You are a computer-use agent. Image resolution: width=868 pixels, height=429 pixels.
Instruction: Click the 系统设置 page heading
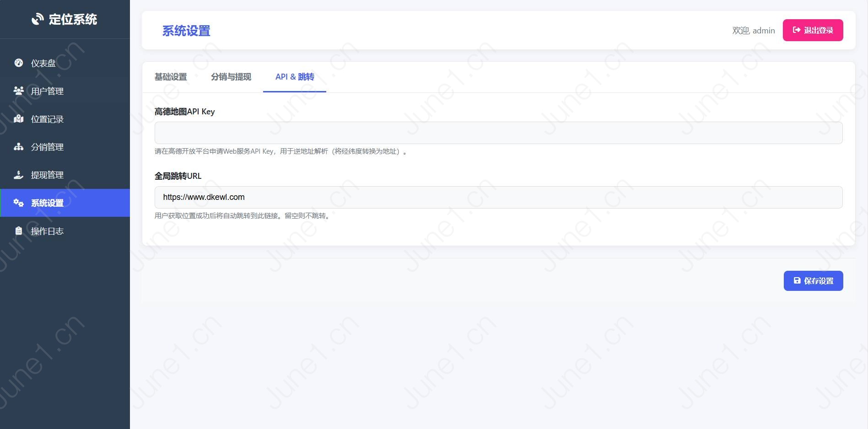[x=186, y=31]
